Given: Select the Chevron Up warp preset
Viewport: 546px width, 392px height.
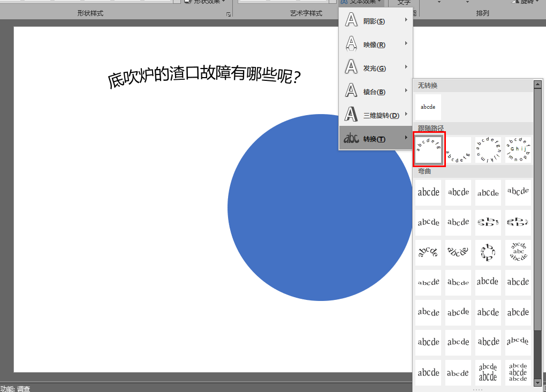Looking at the screenshot, I should [428, 223].
